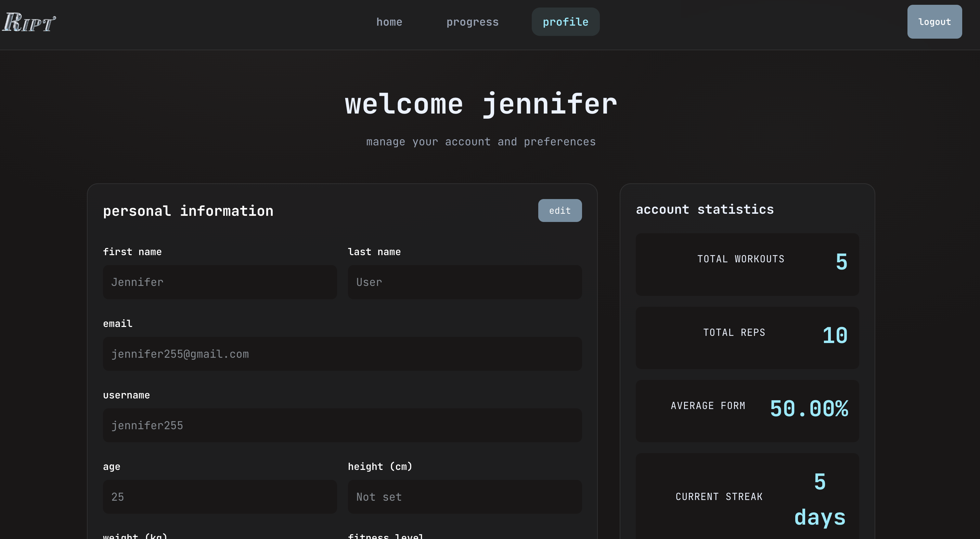Click the manage your account subtitle
This screenshot has width=980, height=539.
click(480, 142)
